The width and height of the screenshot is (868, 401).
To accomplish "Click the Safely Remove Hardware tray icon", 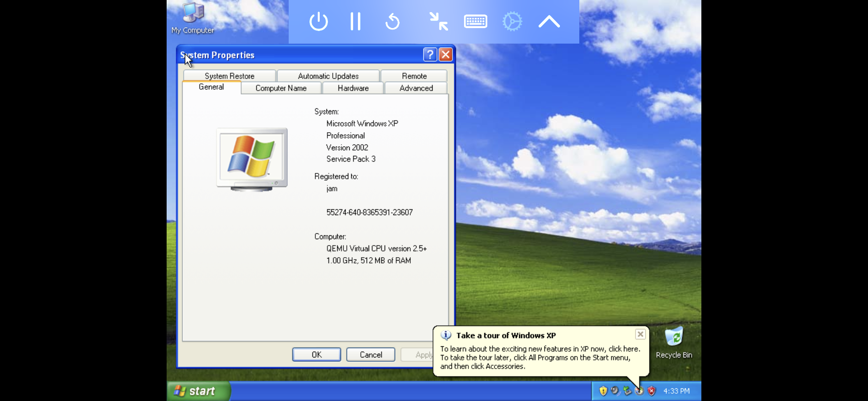I will pos(627,390).
